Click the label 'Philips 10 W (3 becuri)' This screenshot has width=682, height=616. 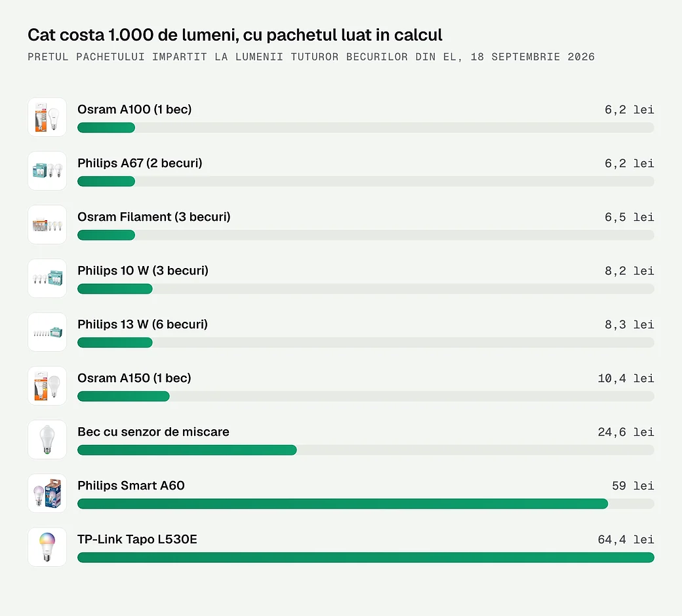[x=143, y=271]
